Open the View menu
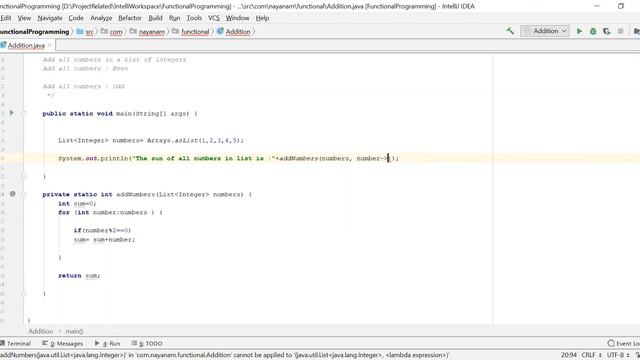 (x=24, y=18)
